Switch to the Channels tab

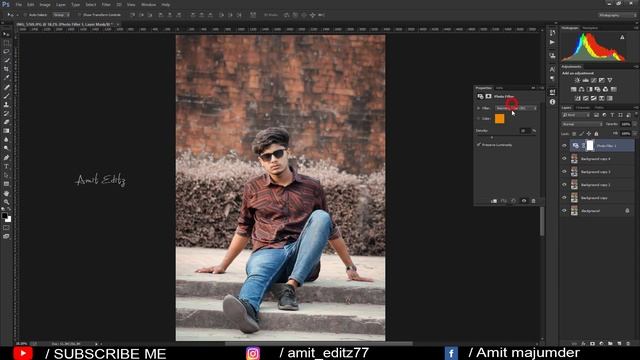[583, 108]
